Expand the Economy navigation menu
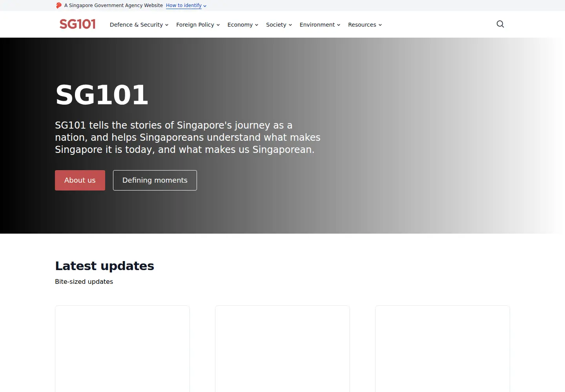The height and width of the screenshot is (392, 565). click(x=243, y=25)
